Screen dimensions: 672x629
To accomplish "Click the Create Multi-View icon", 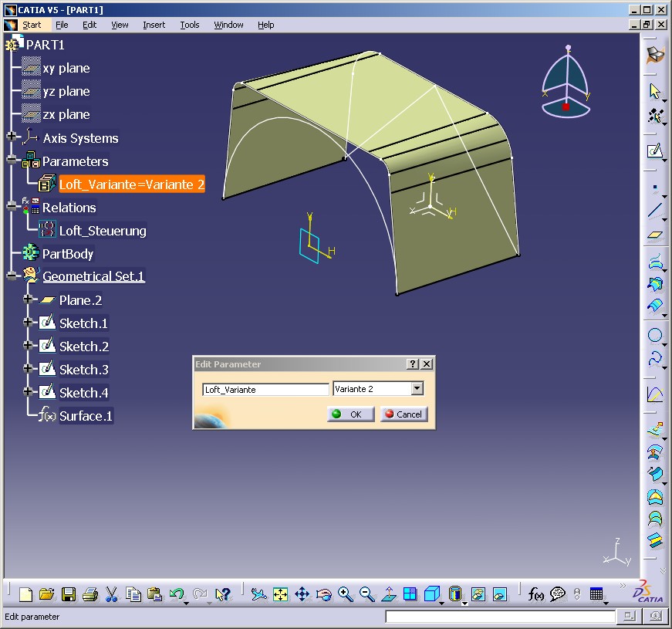I will [x=410, y=594].
